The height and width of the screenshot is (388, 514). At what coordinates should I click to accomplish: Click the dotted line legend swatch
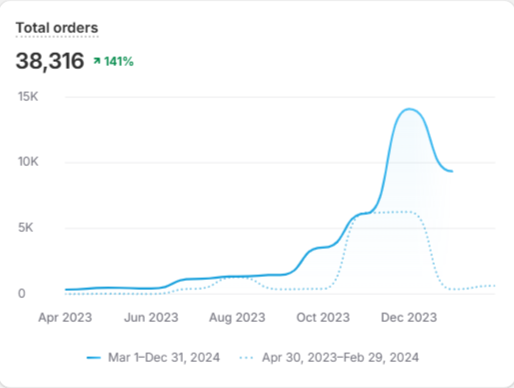[x=246, y=358]
